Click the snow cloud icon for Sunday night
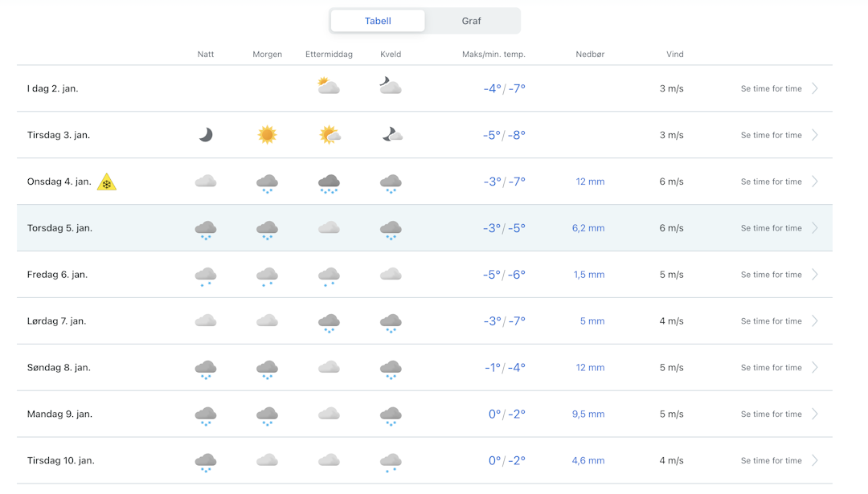The image size is (868, 494). pos(206,367)
